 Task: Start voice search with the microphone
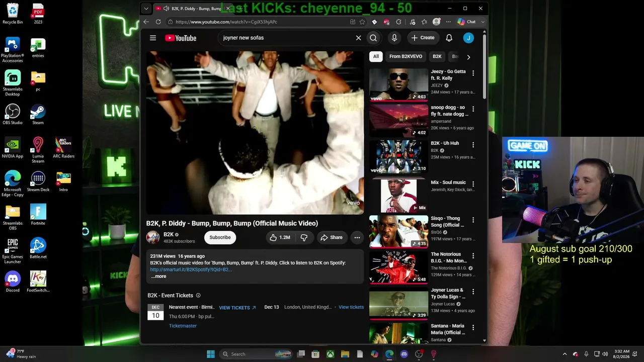(x=394, y=38)
